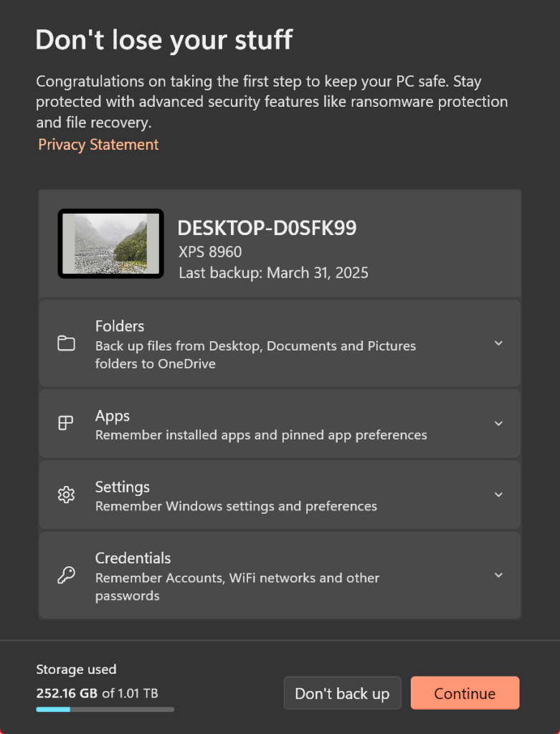This screenshot has height=734, width=560.
Task: Select the Settings row title
Action: click(x=123, y=487)
